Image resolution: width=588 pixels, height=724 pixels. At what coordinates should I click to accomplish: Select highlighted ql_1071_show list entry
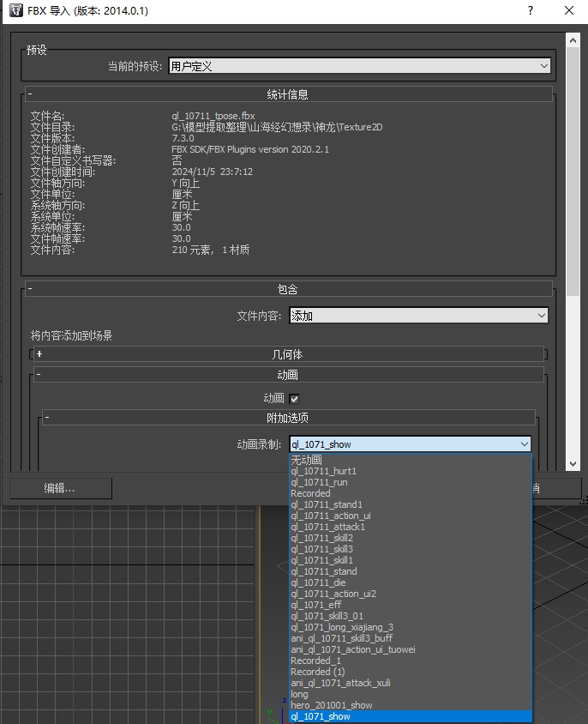point(411,716)
